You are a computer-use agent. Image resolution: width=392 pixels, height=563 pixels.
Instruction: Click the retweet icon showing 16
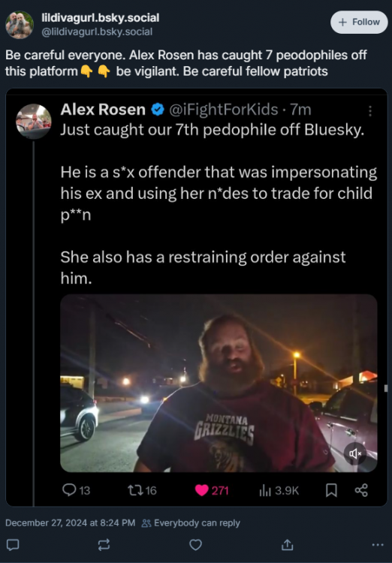click(142, 490)
